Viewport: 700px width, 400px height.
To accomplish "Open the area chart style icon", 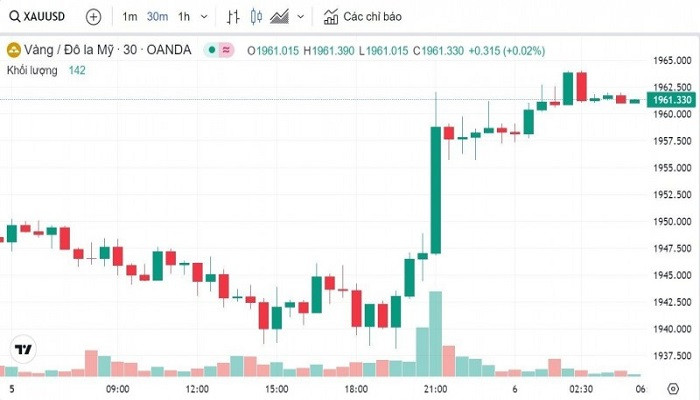I will (x=280, y=17).
